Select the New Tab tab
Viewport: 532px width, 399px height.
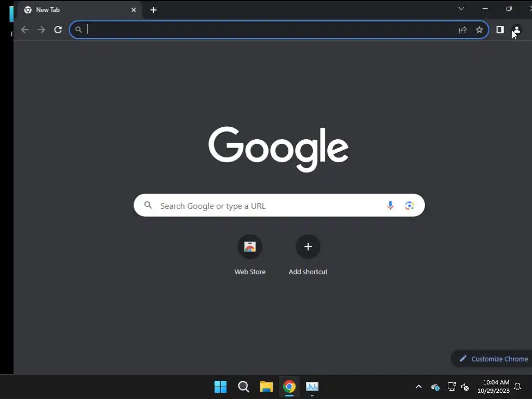tap(79, 10)
